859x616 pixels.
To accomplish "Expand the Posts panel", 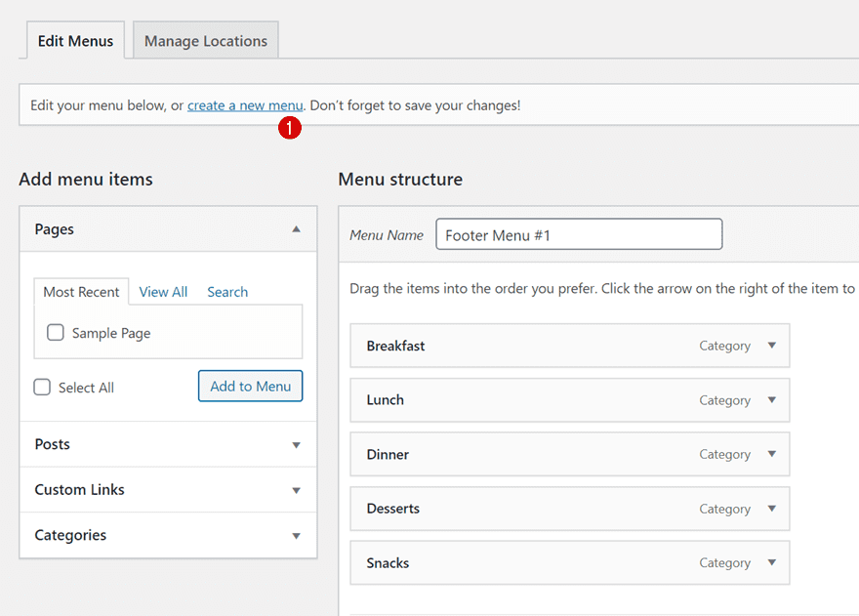I will click(296, 444).
